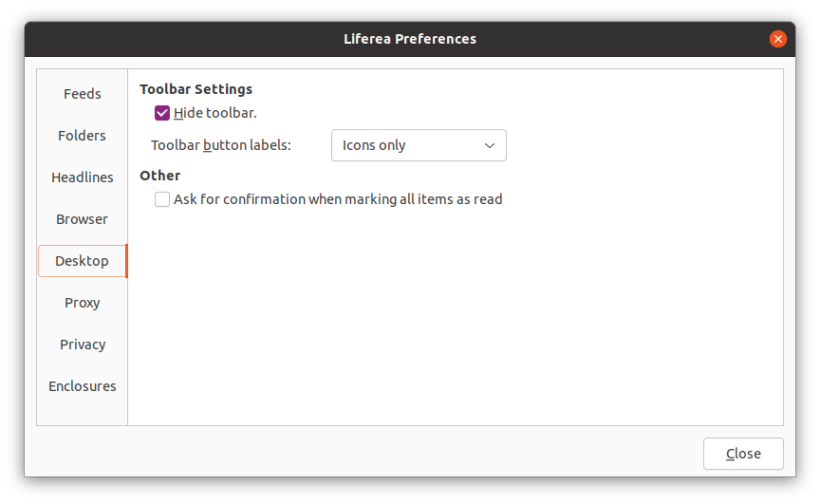
Task: Click the Toolbar Settings section heading
Action: [196, 89]
